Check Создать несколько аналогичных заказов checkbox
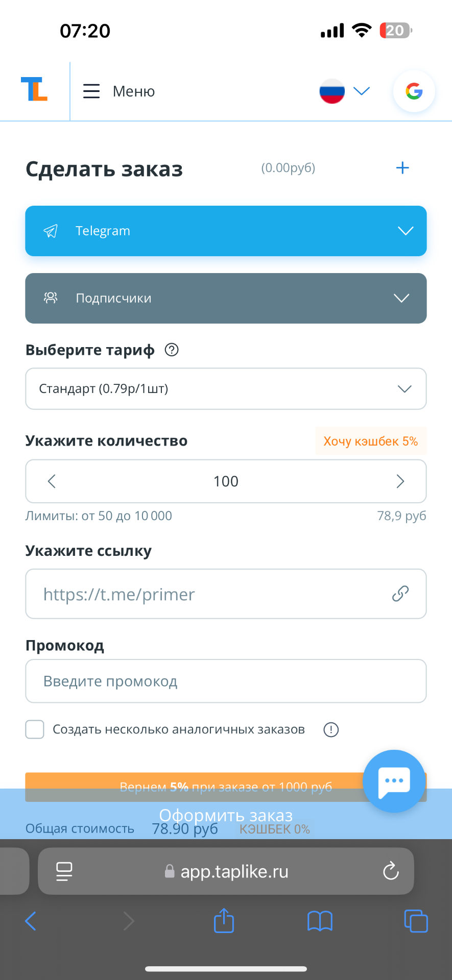This screenshot has width=452, height=980. (x=35, y=729)
